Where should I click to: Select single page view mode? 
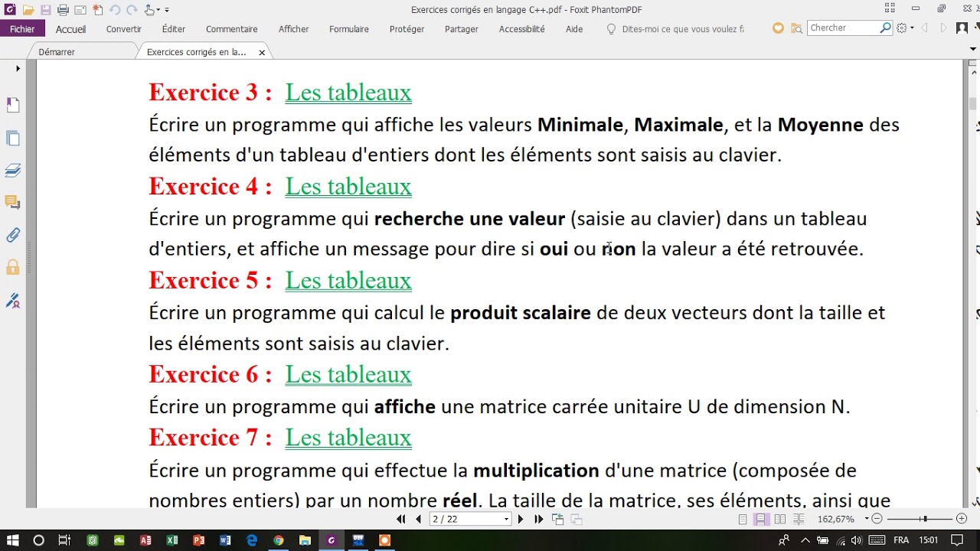click(743, 519)
